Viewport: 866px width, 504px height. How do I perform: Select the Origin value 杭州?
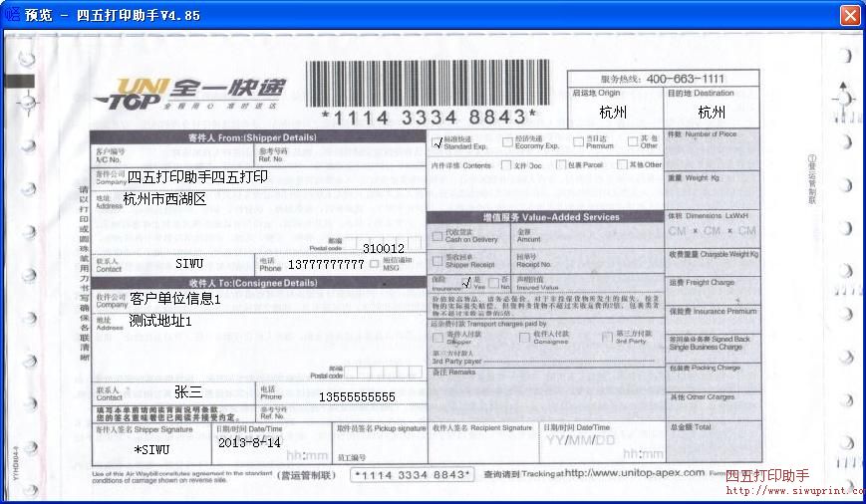tap(613, 113)
